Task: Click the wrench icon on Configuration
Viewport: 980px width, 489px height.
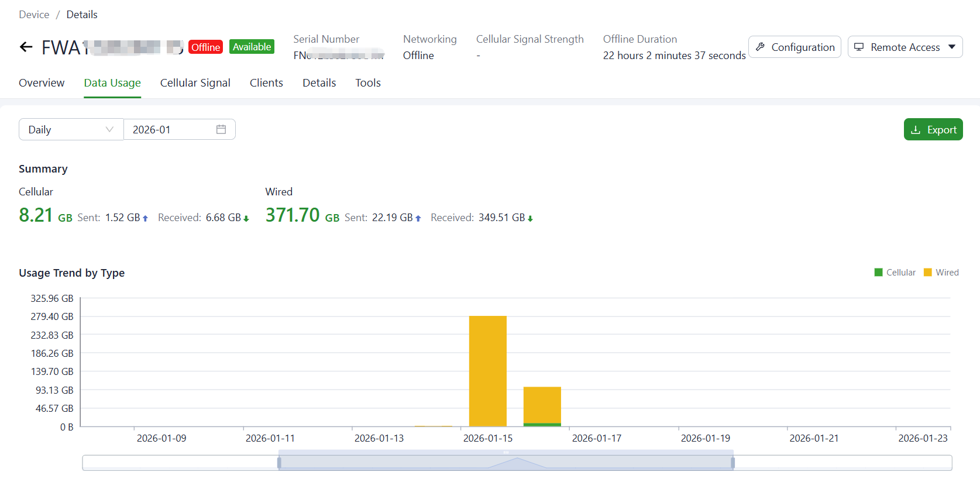Action: tap(760, 47)
